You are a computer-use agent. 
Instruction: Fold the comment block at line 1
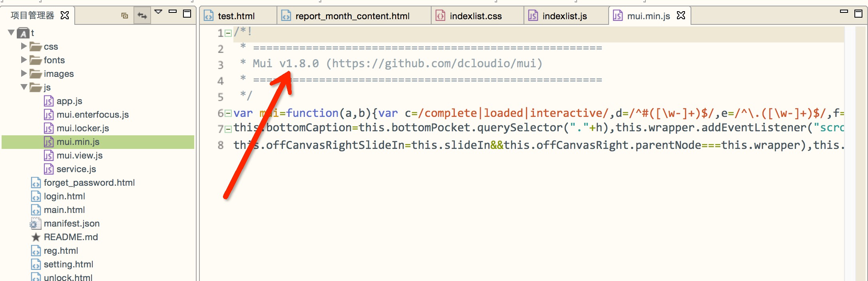click(x=228, y=33)
